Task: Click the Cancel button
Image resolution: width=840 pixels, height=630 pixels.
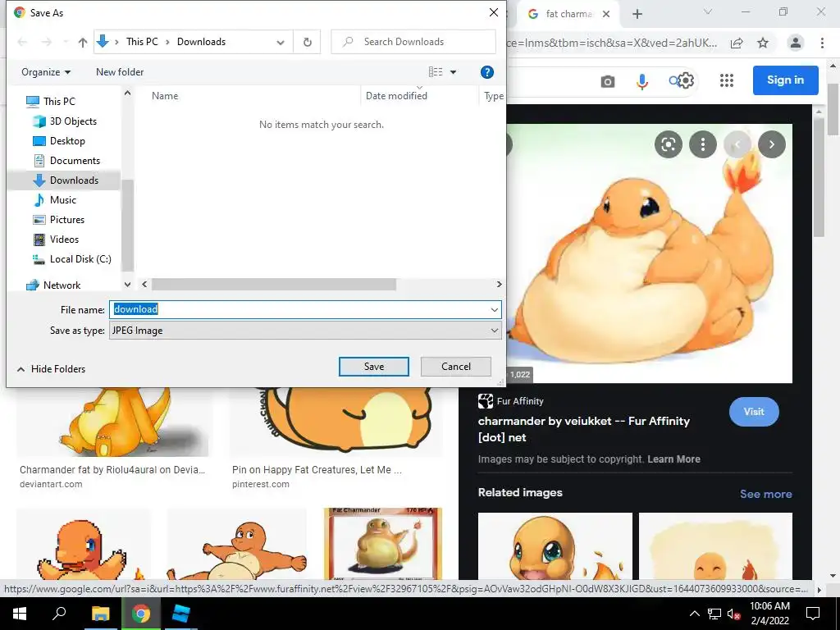Action: point(456,367)
